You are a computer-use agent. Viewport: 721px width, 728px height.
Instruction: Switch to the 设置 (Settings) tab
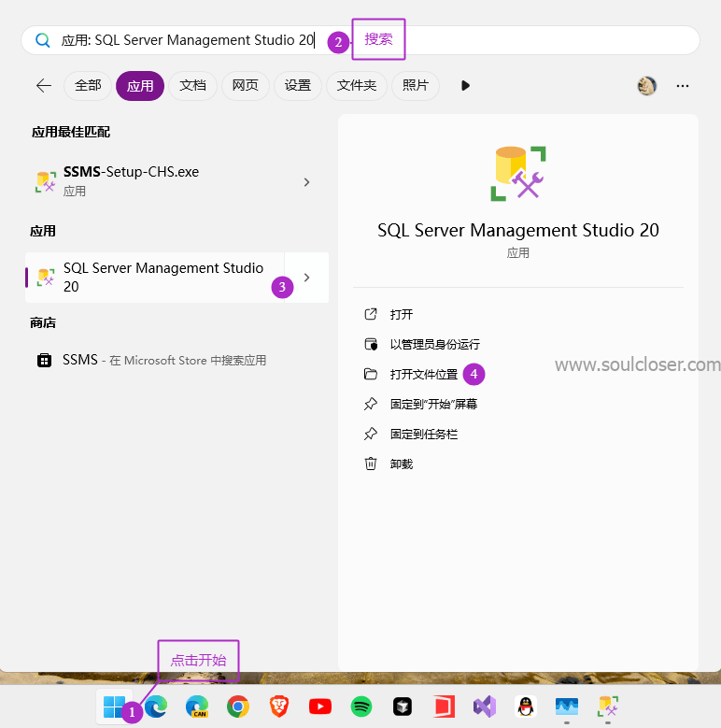[297, 86]
